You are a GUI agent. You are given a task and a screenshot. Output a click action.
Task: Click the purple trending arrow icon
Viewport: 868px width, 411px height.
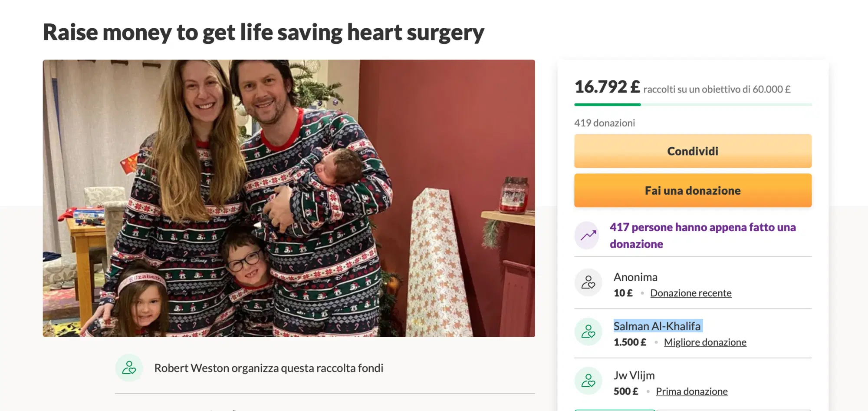588,235
